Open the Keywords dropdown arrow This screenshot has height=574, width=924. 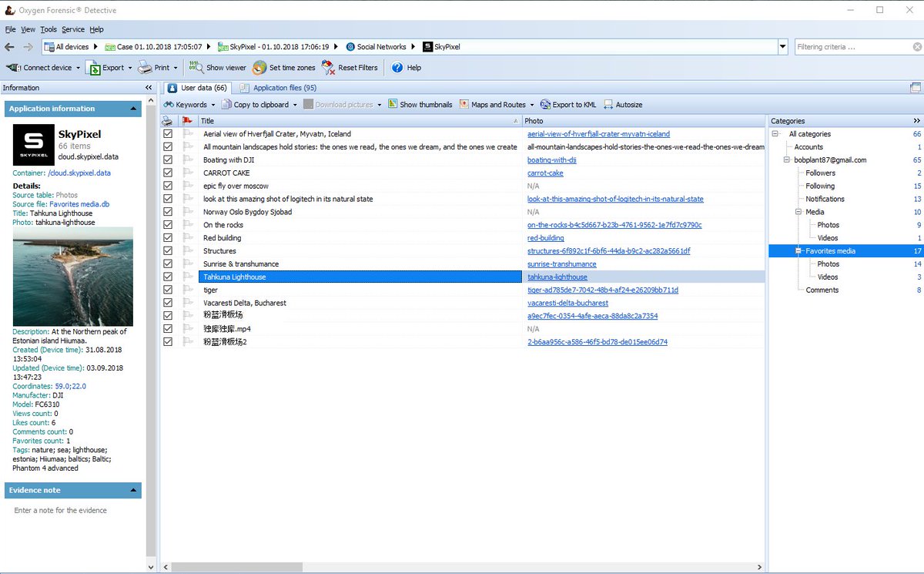[213, 105]
